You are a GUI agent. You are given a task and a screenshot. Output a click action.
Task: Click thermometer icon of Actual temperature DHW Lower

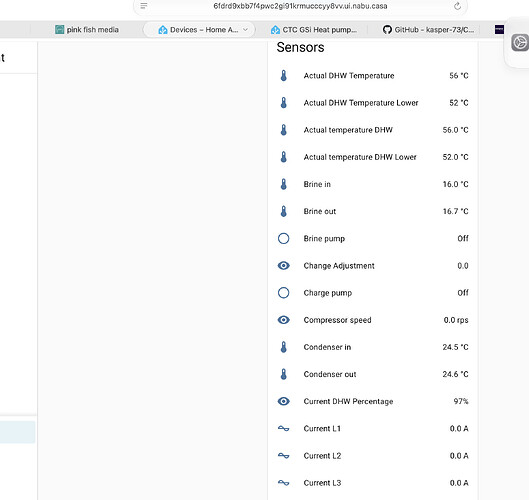283,157
